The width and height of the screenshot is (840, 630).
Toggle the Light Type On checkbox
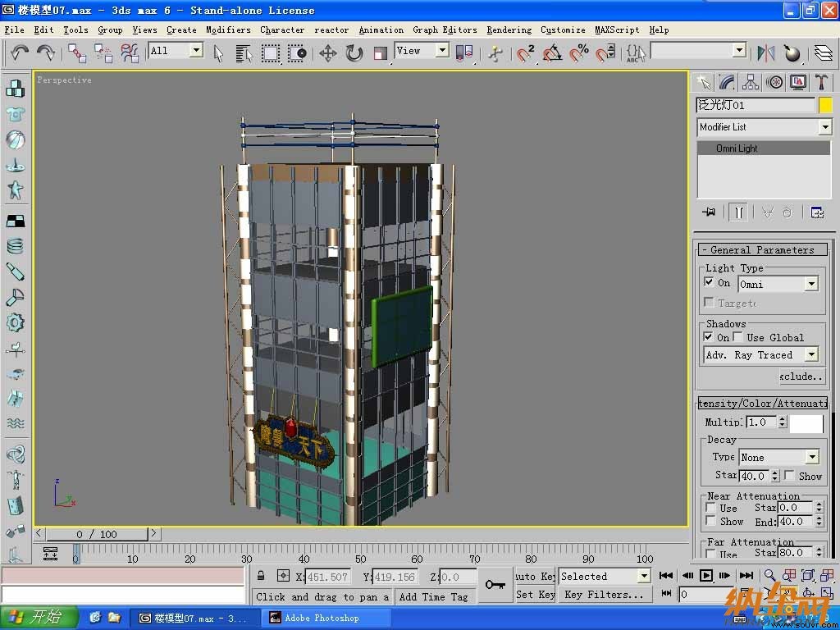[709, 282]
